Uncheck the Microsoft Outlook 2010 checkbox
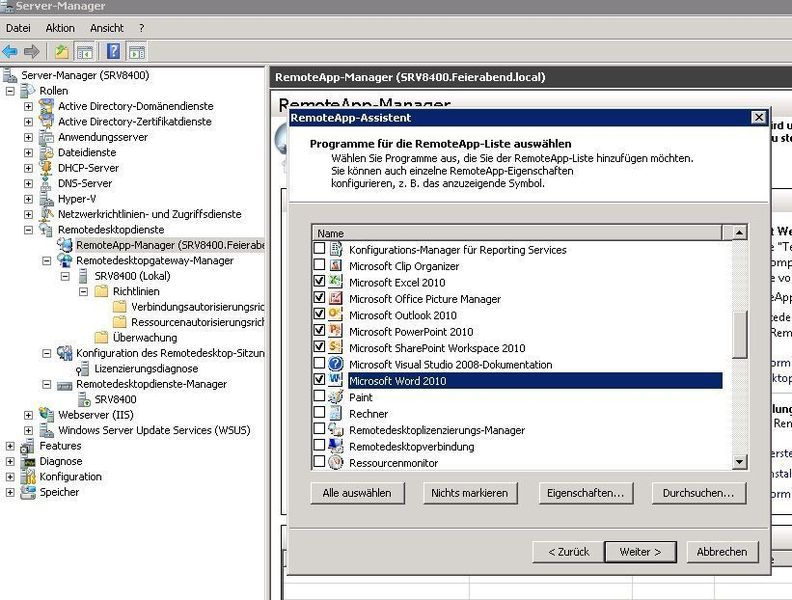This screenshot has width=792, height=600. 319,314
